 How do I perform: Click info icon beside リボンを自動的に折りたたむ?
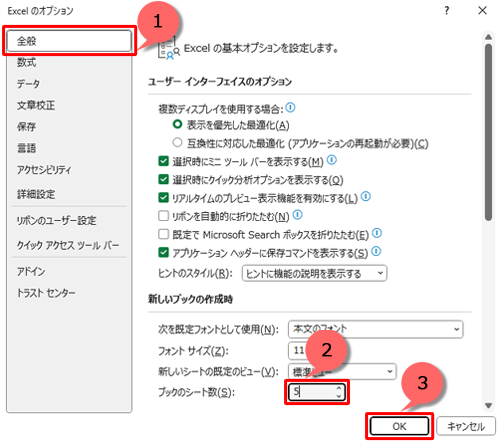(297, 215)
